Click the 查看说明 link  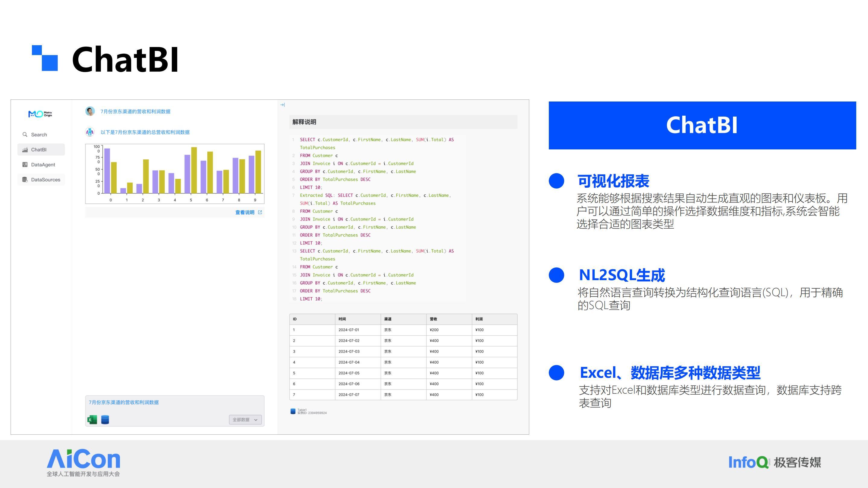[245, 212]
